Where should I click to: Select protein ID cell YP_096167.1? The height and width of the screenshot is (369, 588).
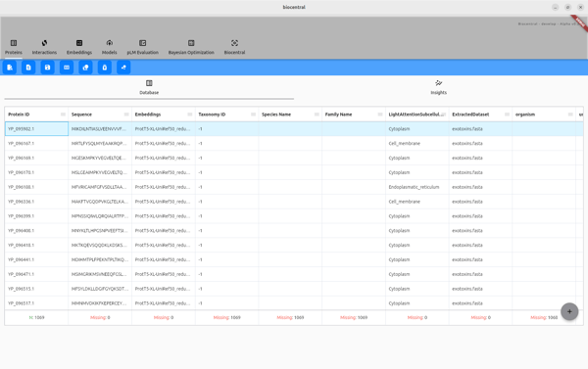[36, 144]
